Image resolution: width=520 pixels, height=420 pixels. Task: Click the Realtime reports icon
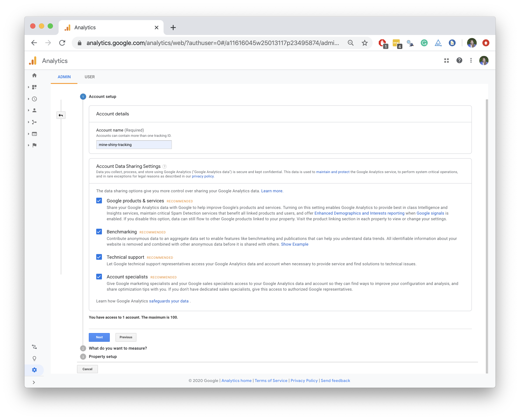pyautogui.click(x=34, y=98)
